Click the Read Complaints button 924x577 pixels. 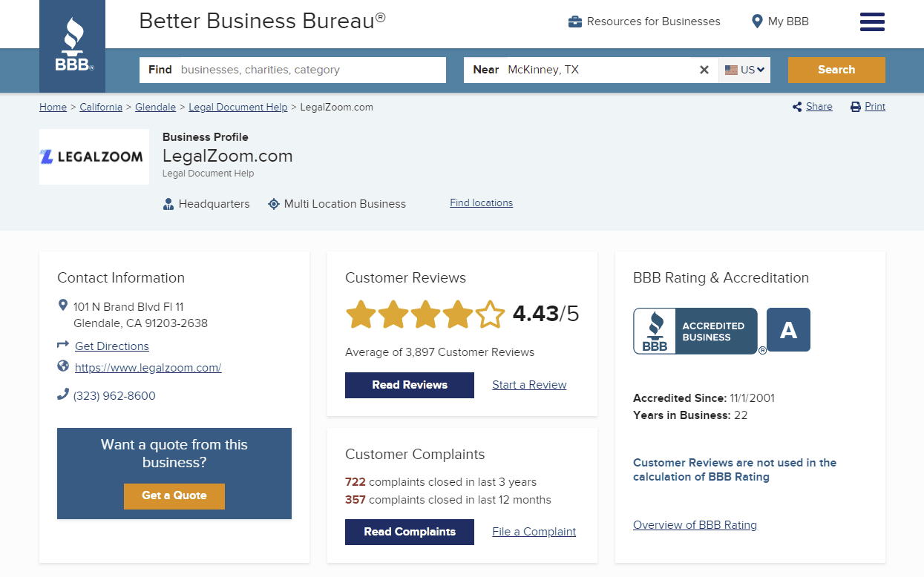[x=410, y=532]
